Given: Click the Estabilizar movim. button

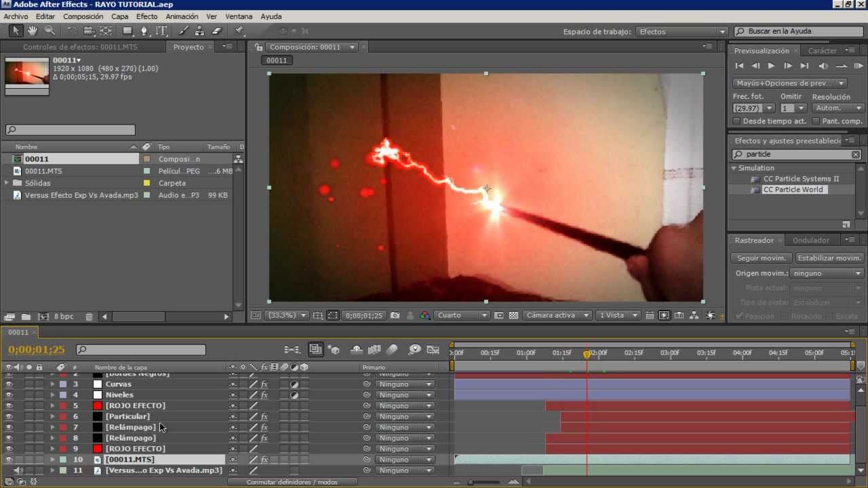Looking at the screenshot, I should 829,258.
